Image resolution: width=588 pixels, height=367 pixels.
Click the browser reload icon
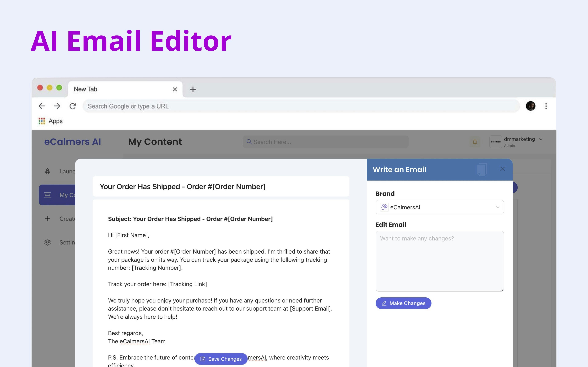pos(73,106)
